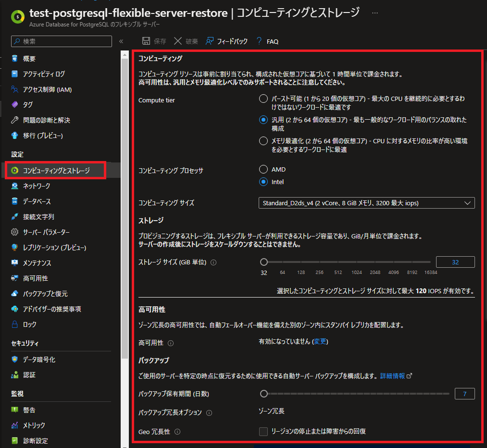This screenshot has height=448, width=487.
Task: Click the sidebar scroll-up arrow
Action: coord(125,55)
